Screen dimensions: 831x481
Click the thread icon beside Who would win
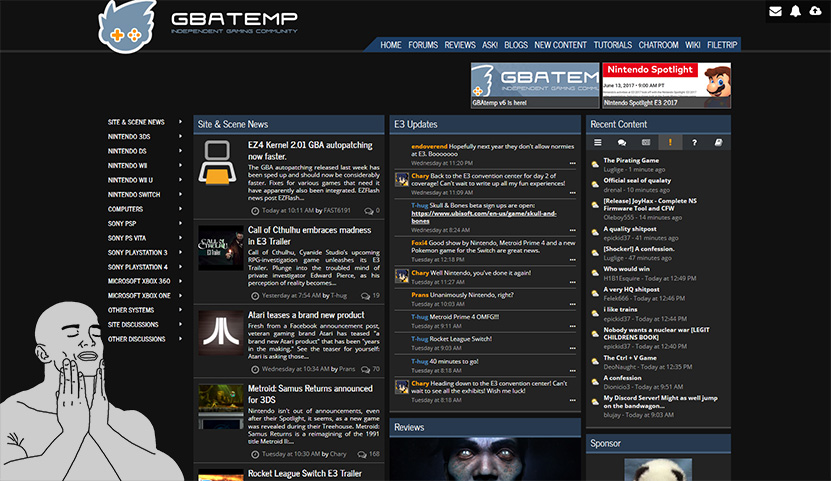[x=595, y=273]
